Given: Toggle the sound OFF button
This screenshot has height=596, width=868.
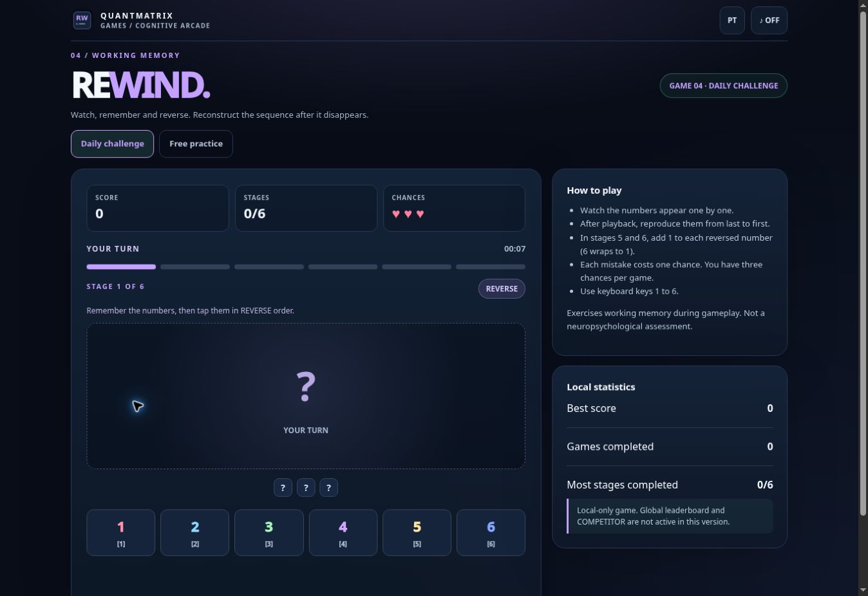Looking at the screenshot, I should tap(769, 21).
